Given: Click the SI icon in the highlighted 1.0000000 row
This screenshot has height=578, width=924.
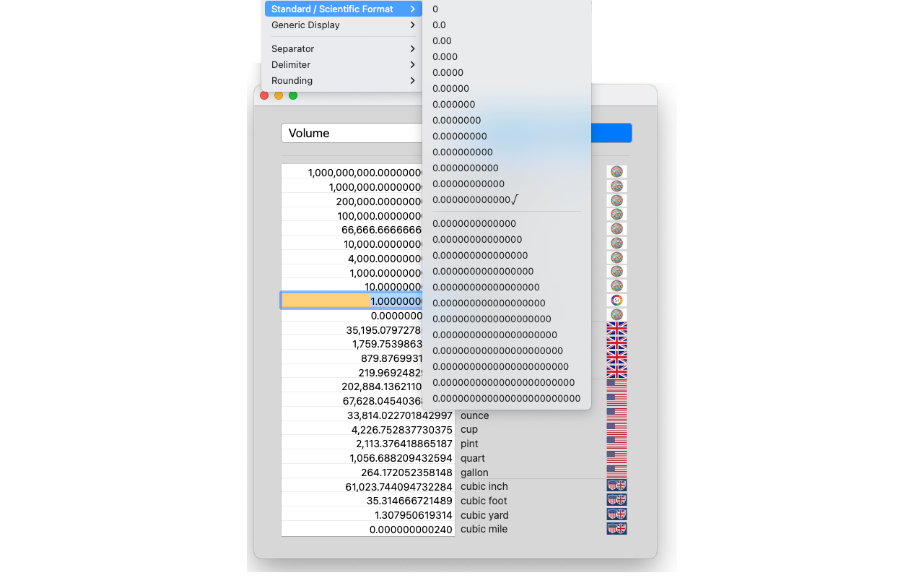Looking at the screenshot, I should (x=616, y=300).
